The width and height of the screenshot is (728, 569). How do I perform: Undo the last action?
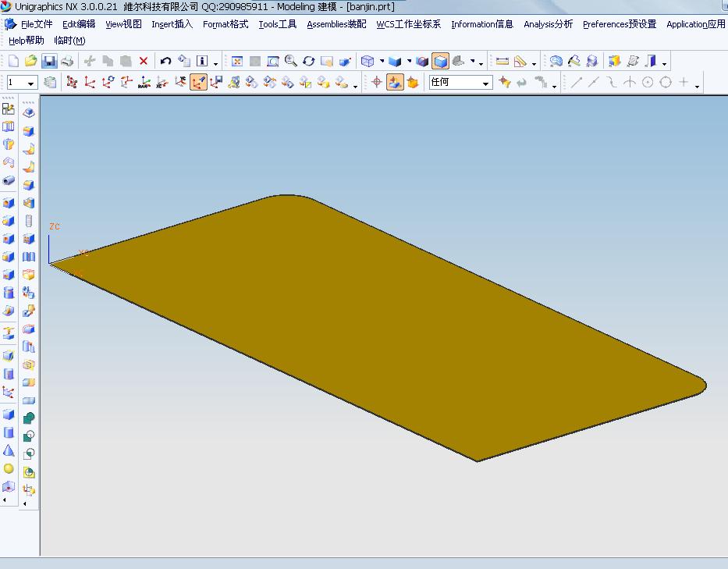point(165,61)
